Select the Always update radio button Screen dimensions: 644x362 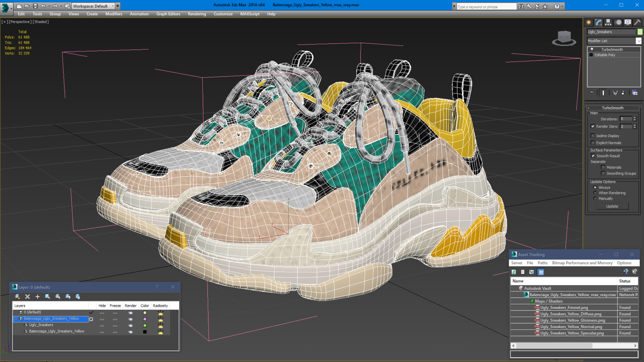point(595,187)
